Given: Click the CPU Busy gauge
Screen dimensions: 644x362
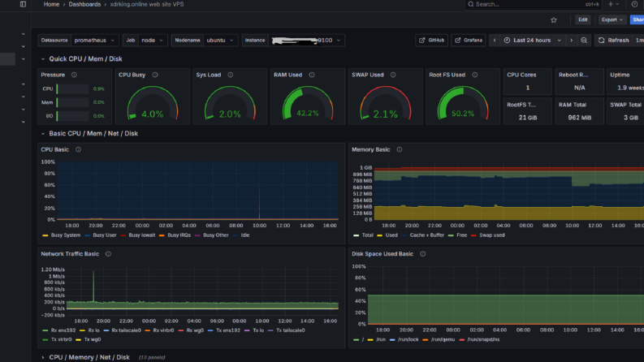Looking at the screenshot, I should [153, 103].
